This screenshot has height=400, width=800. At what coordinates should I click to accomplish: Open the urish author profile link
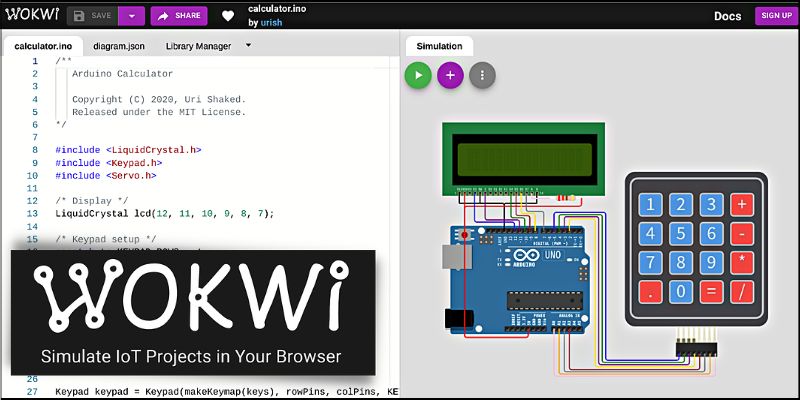(x=271, y=22)
